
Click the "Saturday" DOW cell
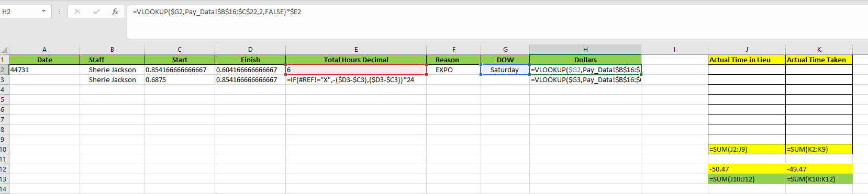(505, 70)
